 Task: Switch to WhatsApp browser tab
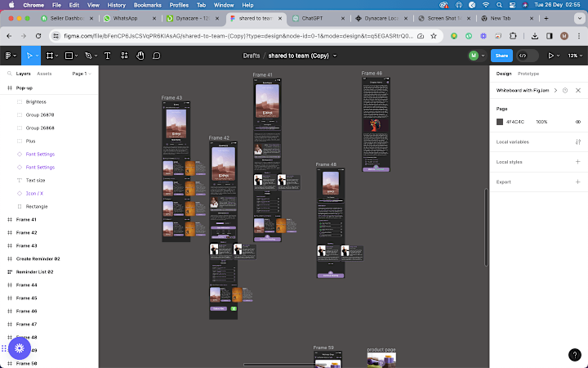[130, 18]
